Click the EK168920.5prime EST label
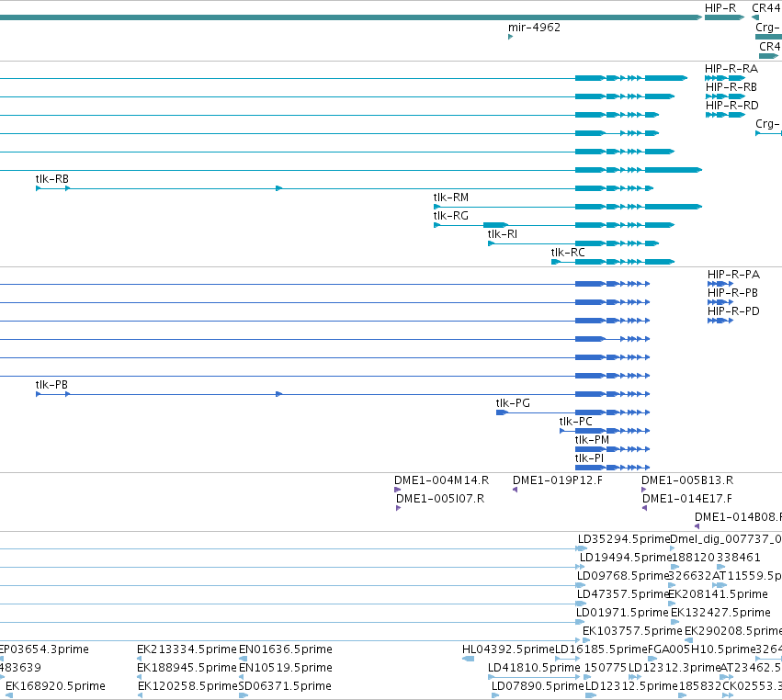 (x=55, y=686)
